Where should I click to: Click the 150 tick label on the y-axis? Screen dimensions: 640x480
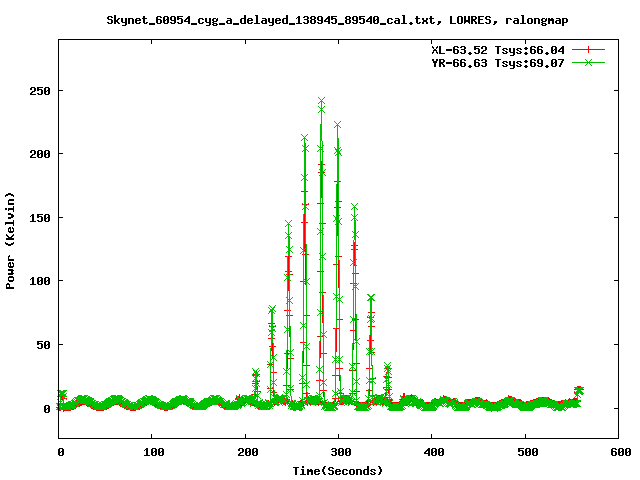point(40,217)
